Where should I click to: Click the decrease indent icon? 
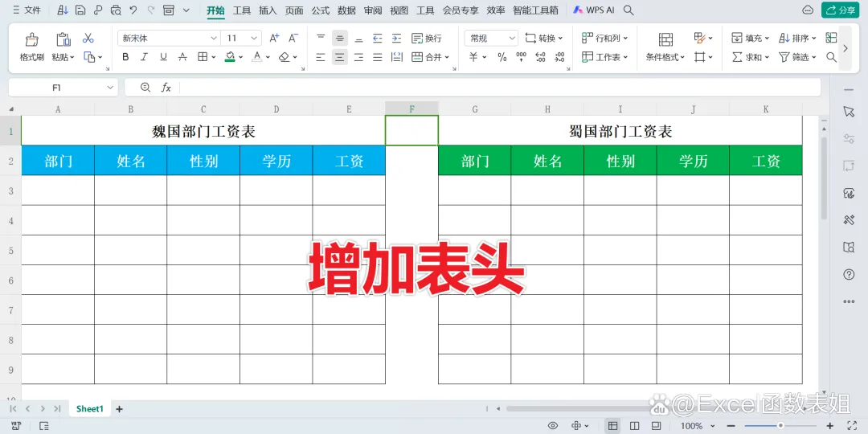(x=378, y=39)
